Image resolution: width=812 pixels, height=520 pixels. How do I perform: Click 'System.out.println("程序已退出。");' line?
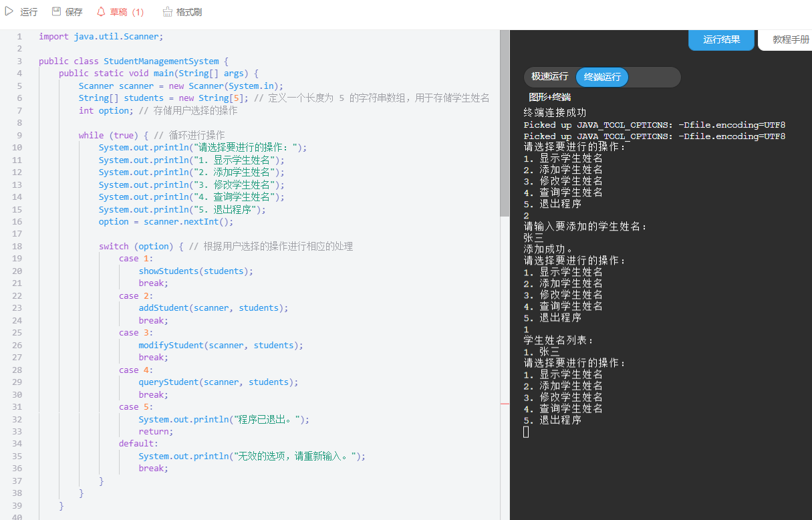225,419
